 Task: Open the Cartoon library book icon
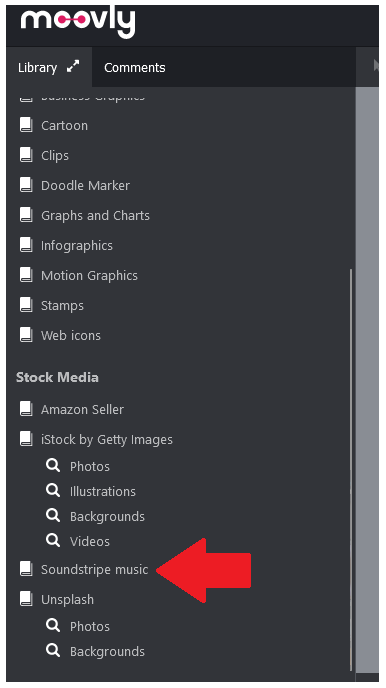tap(26, 125)
